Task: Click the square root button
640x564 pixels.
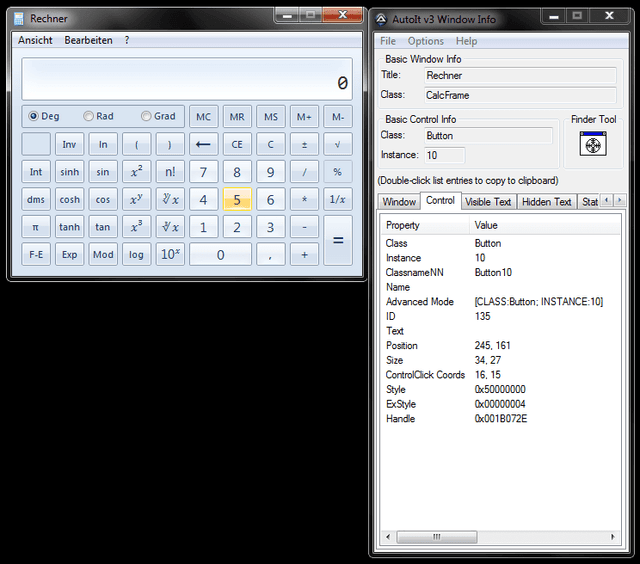Action: pyautogui.click(x=338, y=144)
